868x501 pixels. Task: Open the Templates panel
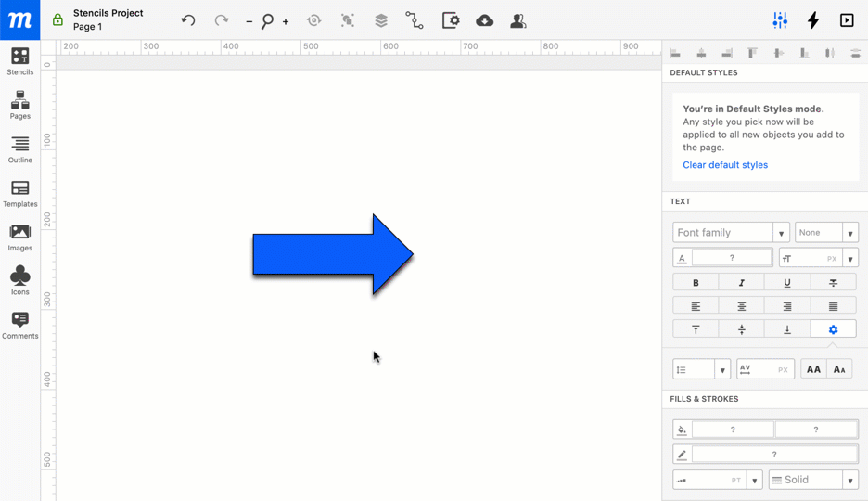tap(19, 194)
